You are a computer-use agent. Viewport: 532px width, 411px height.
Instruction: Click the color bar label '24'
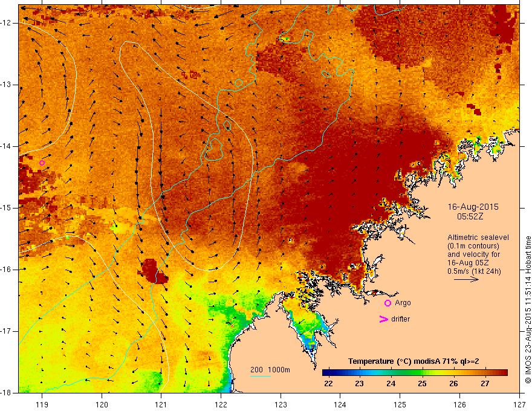pyautogui.click(x=391, y=384)
